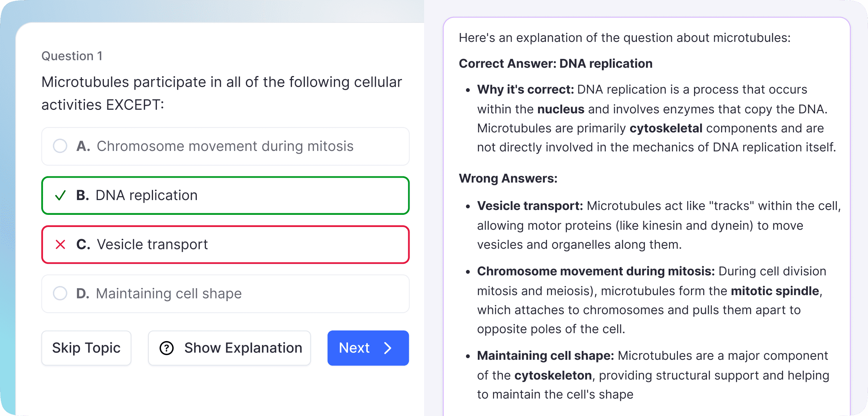
Task: Select answer B DNA replication
Action: coord(225,195)
